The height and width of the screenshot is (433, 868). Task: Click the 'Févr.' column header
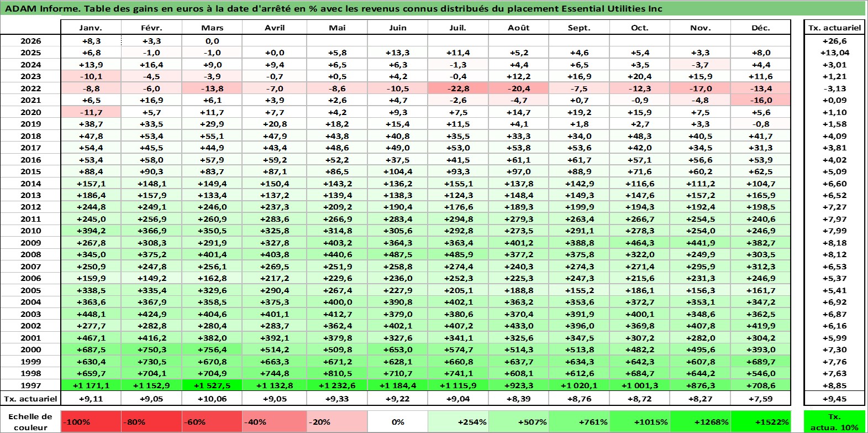(152, 28)
